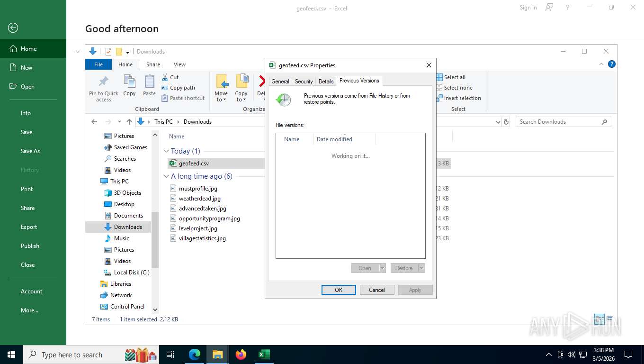Collapse the Explorer ribbon chevron
Screen dimensions: 644x364
coord(601,64)
